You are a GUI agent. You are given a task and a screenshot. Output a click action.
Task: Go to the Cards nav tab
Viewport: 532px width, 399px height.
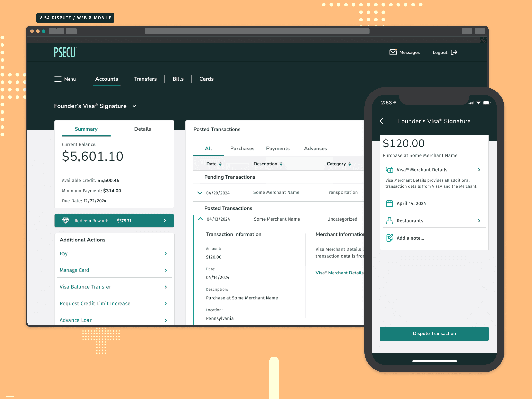[206, 79]
